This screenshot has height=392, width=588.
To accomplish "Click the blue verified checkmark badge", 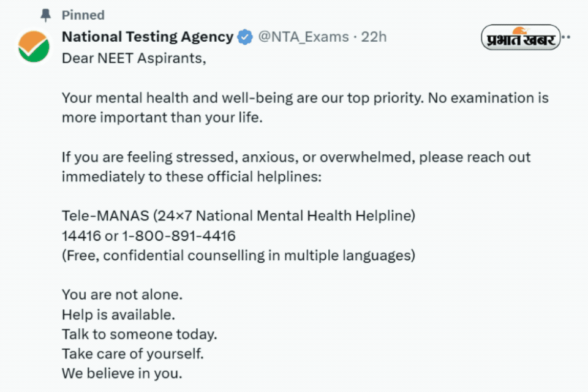I will [x=244, y=37].
